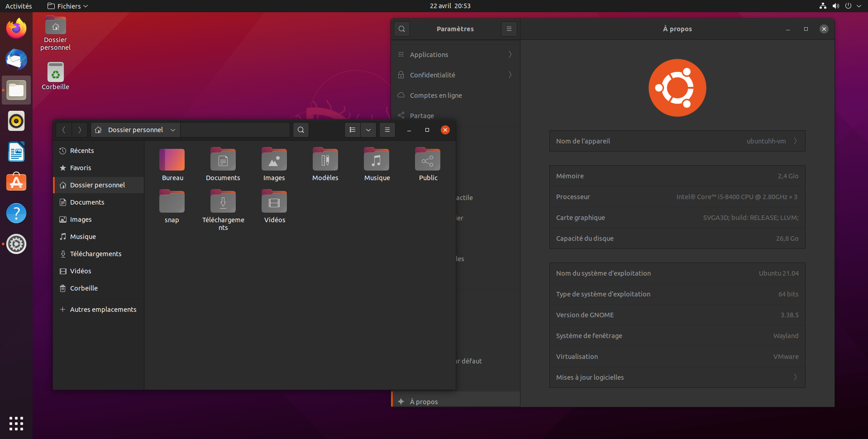Image resolution: width=868 pixels, height=439 pixels.
Task: Open Mises à jour logicielles
Action: click(677, 377)
